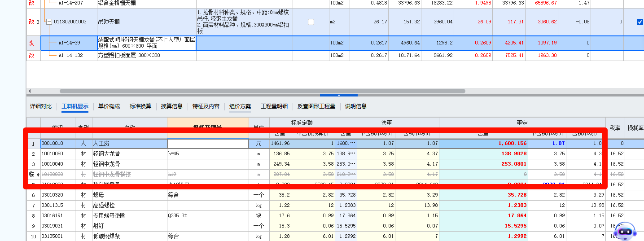Click the 税率 column header

[615, 127]
